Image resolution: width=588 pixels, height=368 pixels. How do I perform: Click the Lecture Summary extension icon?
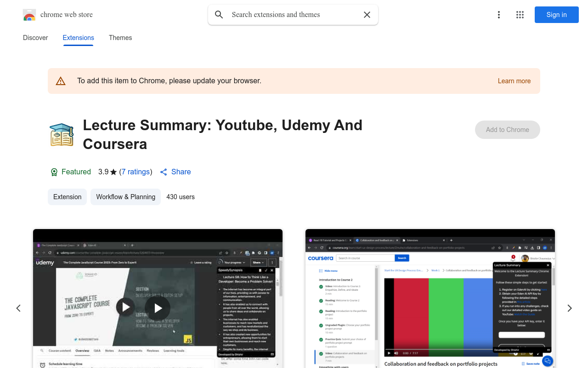62,134
